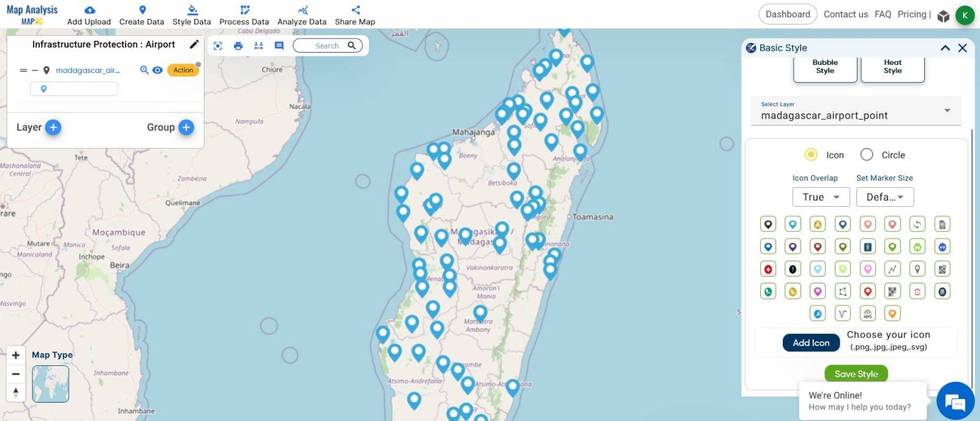980x421 pixels.
Task: Zoom in on the map
Action: click(16, 355)
